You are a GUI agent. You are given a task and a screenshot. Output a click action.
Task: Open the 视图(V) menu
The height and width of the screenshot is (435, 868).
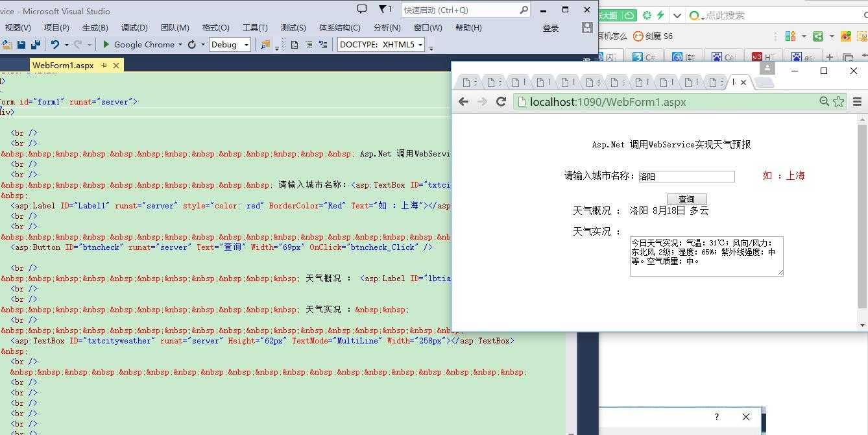click(x=18, y=28)
